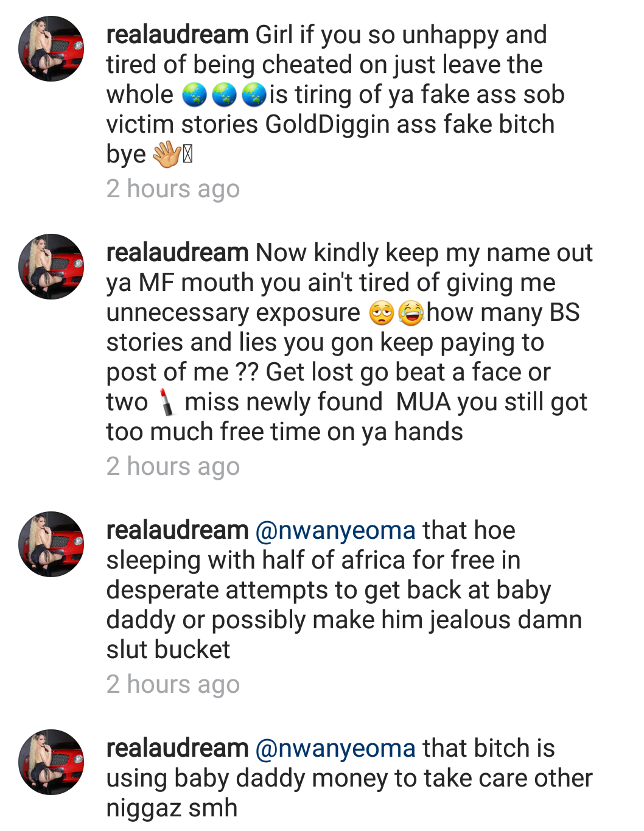Tap the third globe emoji before 'is tiring'

[x=254, y=95]
